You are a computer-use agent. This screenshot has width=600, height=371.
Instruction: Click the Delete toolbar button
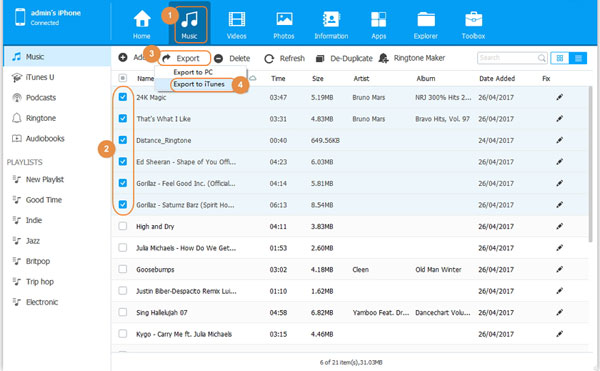[232, 58]
